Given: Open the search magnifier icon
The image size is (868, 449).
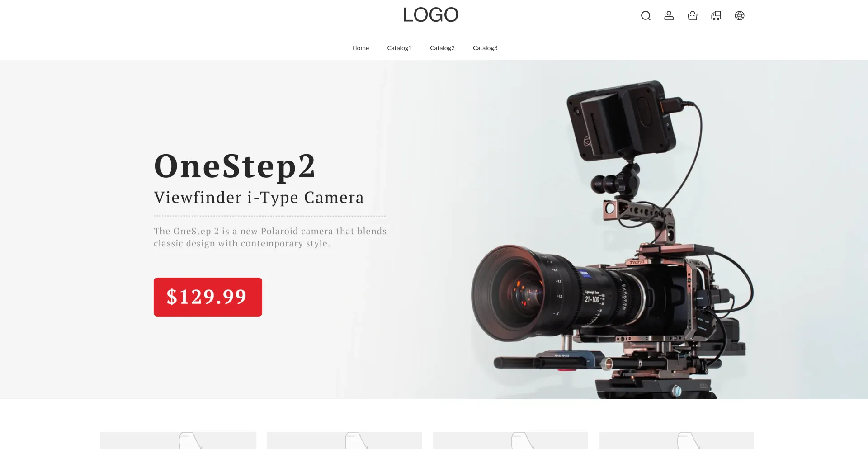Looking at the screenshot, I should pos(646,16).
